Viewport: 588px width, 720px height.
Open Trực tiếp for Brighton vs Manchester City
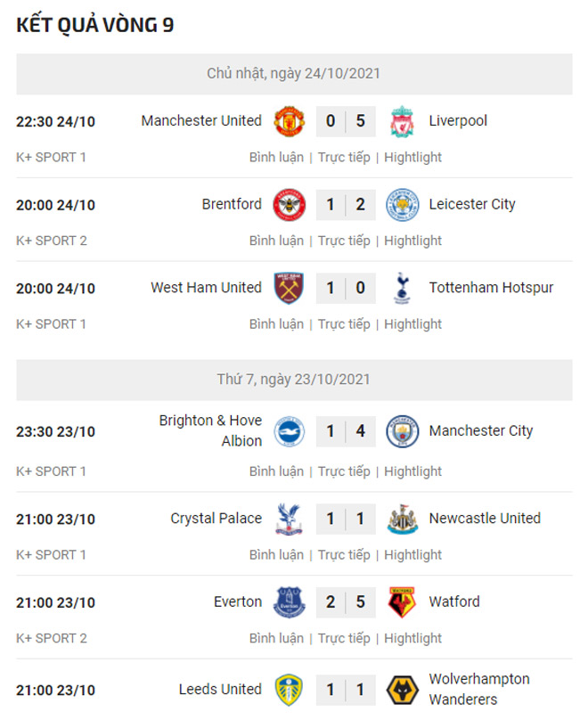(344, 471)
